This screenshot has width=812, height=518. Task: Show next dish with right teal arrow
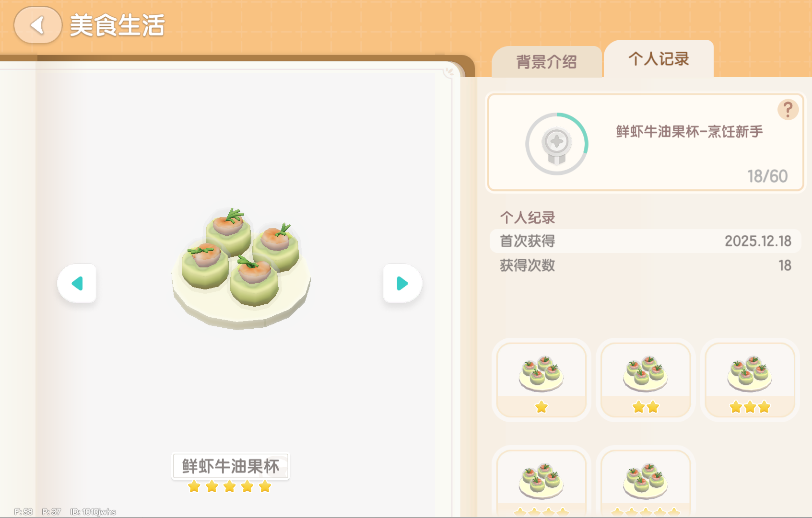[402, 283]
